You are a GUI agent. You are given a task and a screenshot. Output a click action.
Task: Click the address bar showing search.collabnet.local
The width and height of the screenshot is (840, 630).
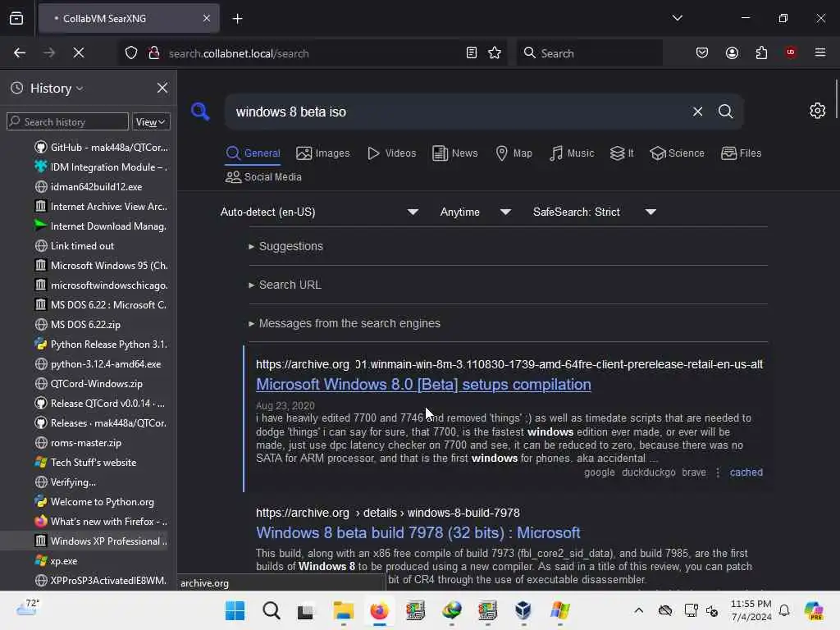(x=313, y=53)
